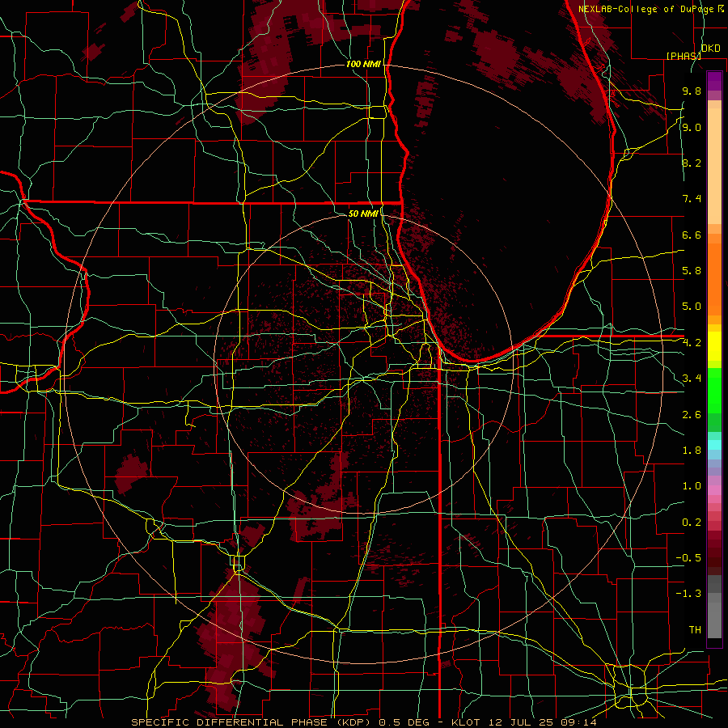
Task: Click the 1.8 scale value
Action: click(x=692, y=451)
